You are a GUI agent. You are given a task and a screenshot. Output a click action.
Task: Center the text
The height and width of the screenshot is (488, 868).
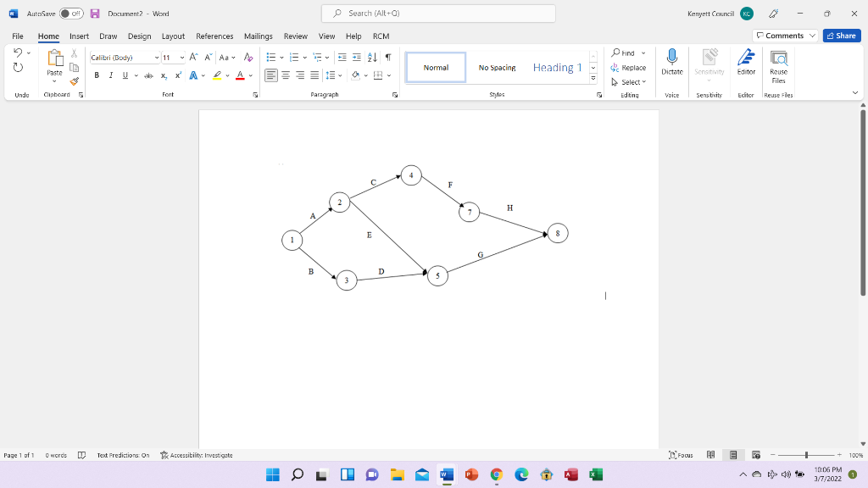(x=286, y=75)
